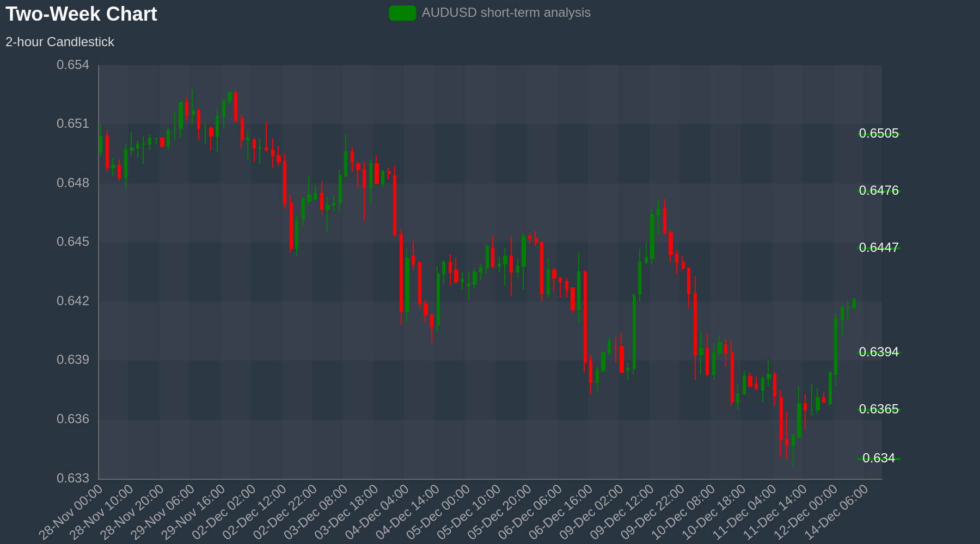Screen dimensions: 980x544
Task: Click the 04-Dec 04:00 x-axis label
Action: pos(377,512)
